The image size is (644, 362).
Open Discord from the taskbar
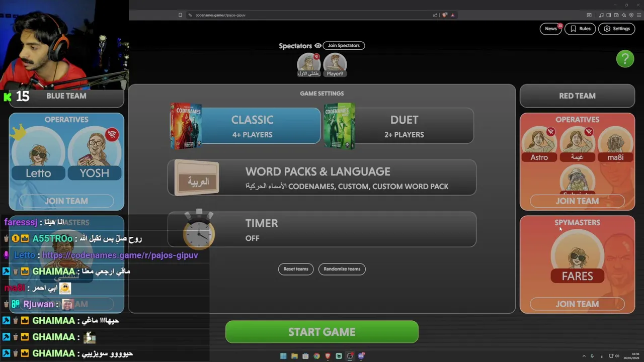coord(361,356)
